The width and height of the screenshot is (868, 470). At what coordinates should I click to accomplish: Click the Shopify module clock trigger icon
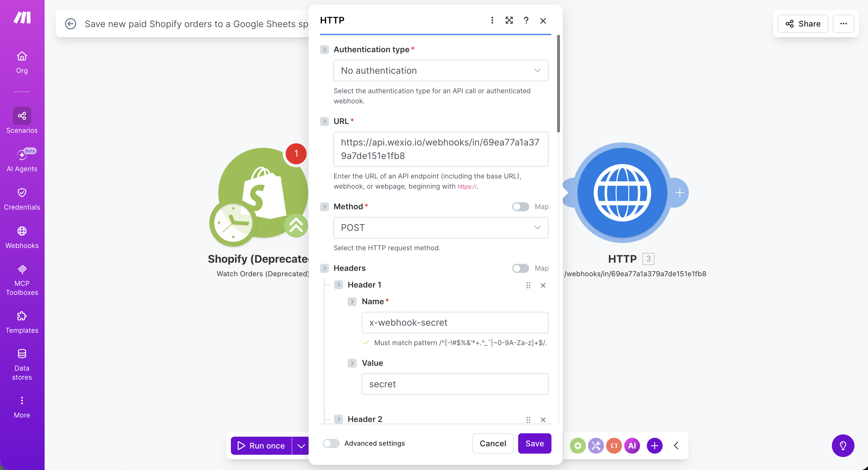pyautogui.click(x=232, y=223)
